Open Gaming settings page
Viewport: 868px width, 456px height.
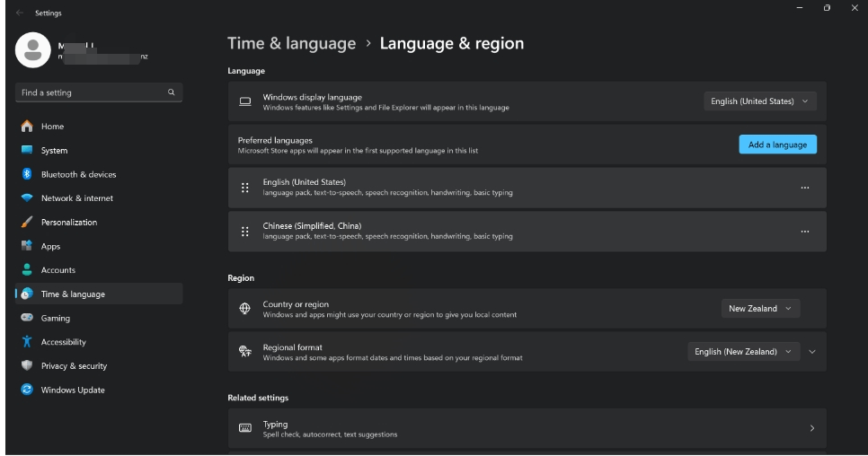tap(99, 318)
